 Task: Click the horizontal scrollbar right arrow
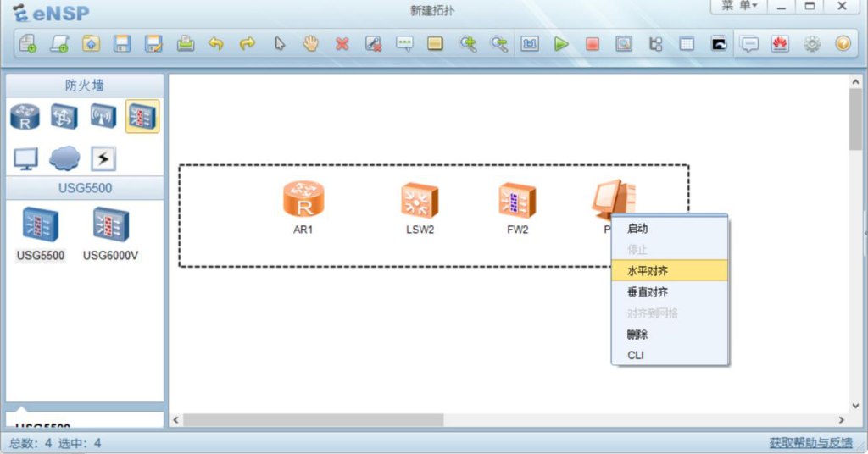click(842, 420)
